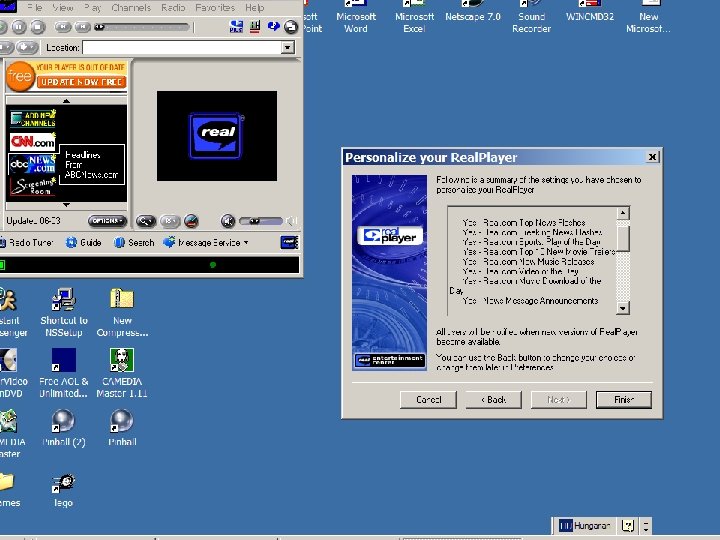Open Radio Tuner

[26, 242]
